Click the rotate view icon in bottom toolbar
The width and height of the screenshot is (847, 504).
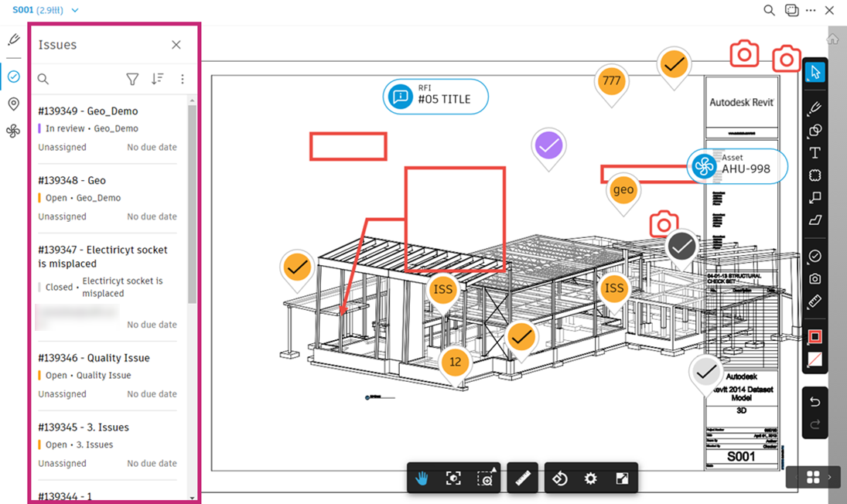click(559, 478)
